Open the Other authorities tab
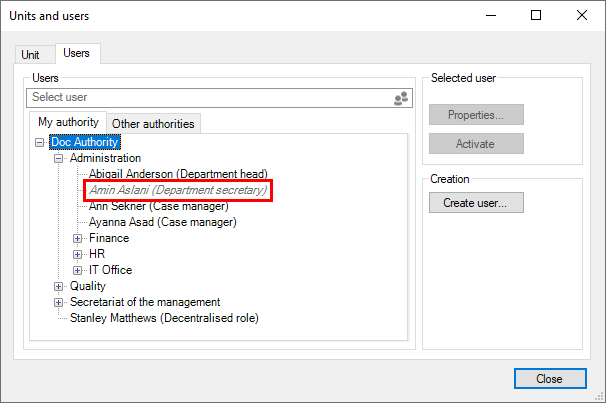Image resolution: width=606 pixels, height=403 pixels. point(154,124)
